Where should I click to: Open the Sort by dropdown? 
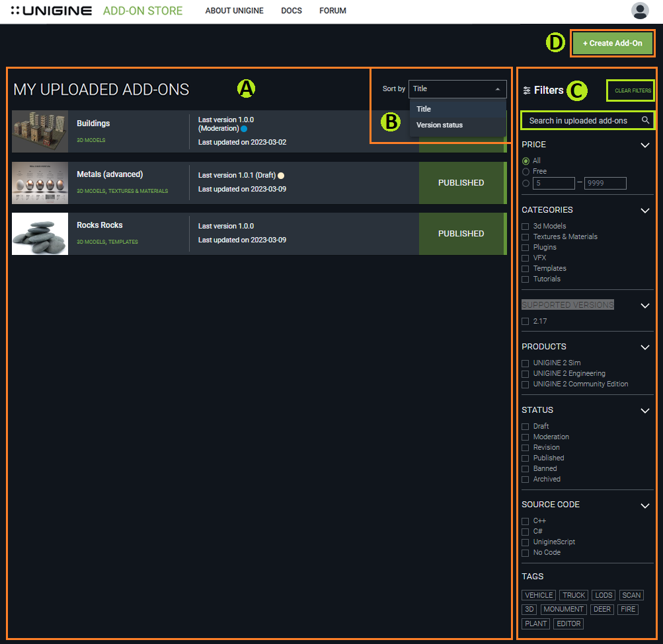tap(457, 89)
